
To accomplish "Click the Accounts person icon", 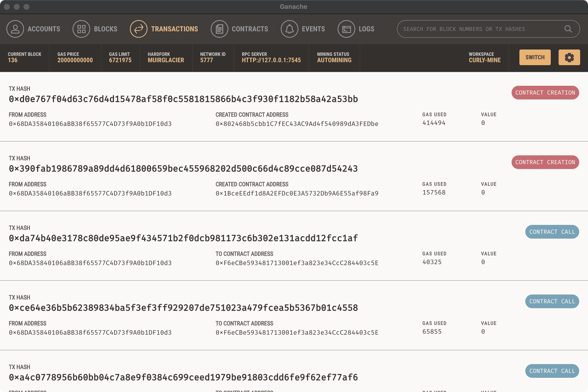I will point(15,29).
